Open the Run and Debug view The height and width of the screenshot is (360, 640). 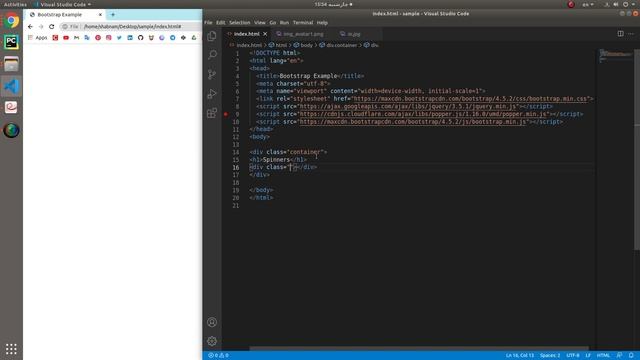pyautogui.click(x=212, y=94)
